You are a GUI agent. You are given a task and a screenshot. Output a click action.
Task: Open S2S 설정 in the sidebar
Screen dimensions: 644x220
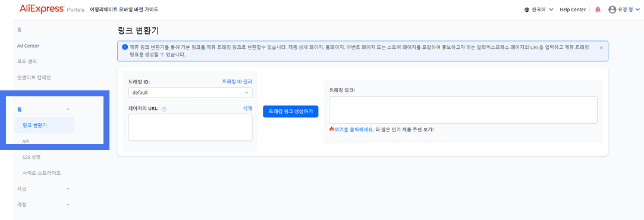click(x=32, y=157)
